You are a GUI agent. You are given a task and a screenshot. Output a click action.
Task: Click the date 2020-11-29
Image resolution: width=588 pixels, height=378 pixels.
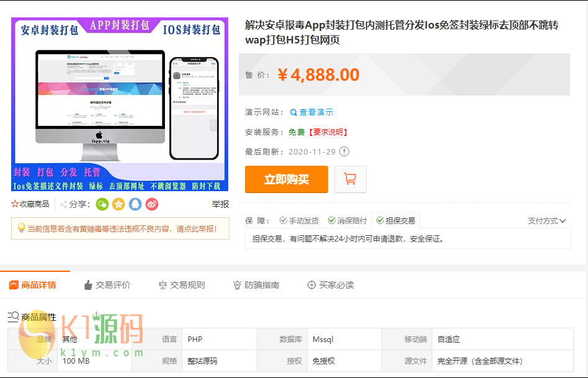coord(312,151)
